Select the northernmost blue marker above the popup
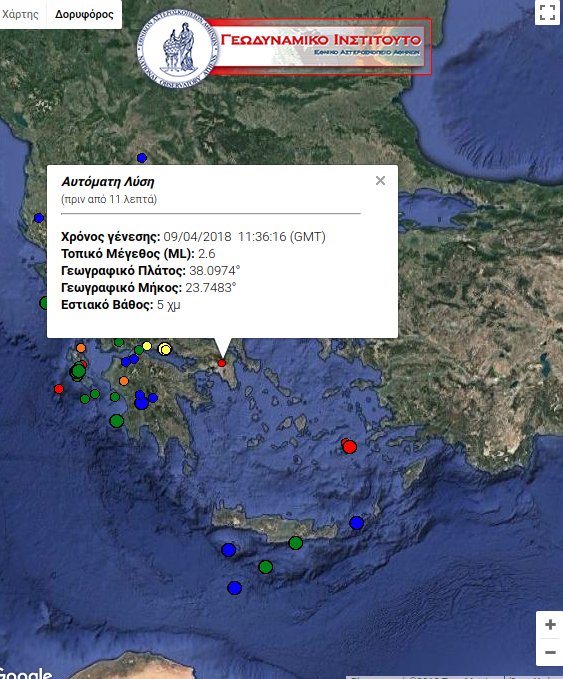Image resolution: width=563 pixels, height=679 pixels. (x=142, y=158)
